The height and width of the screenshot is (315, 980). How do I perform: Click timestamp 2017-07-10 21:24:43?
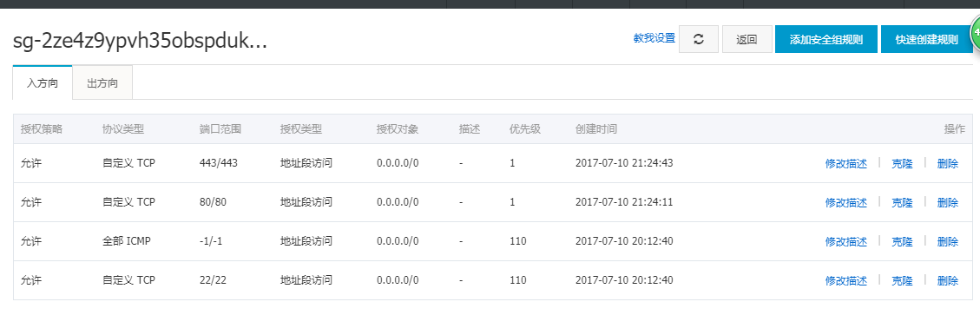(x=624, y=163)
